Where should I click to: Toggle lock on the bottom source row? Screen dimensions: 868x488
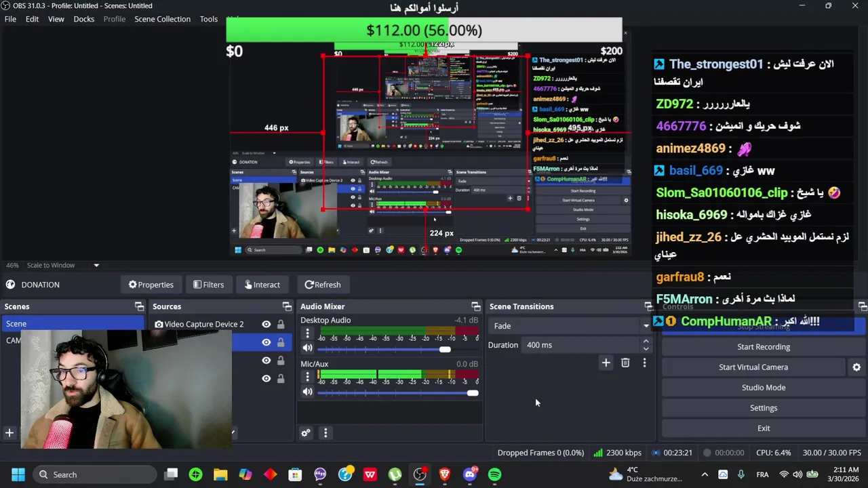[281, 378]
